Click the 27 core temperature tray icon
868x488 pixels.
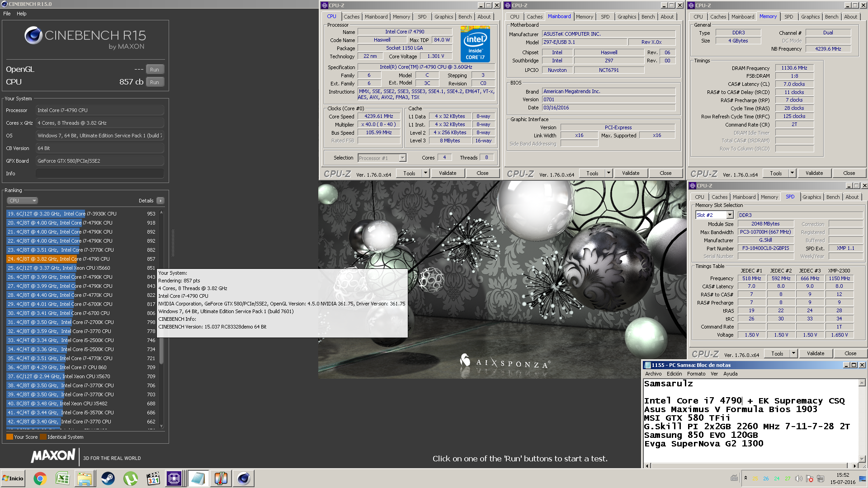pos(788,479)
